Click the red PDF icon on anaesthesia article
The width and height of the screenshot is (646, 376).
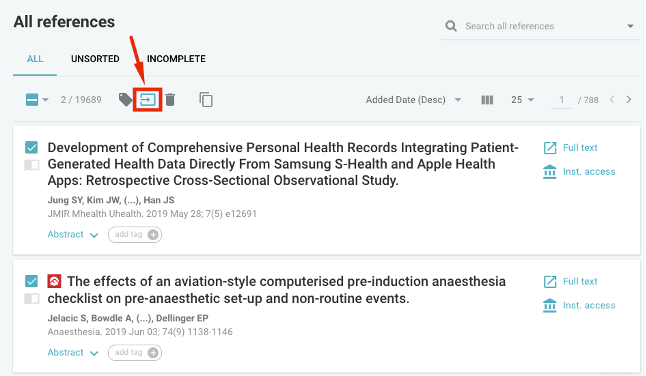point(54,281)
